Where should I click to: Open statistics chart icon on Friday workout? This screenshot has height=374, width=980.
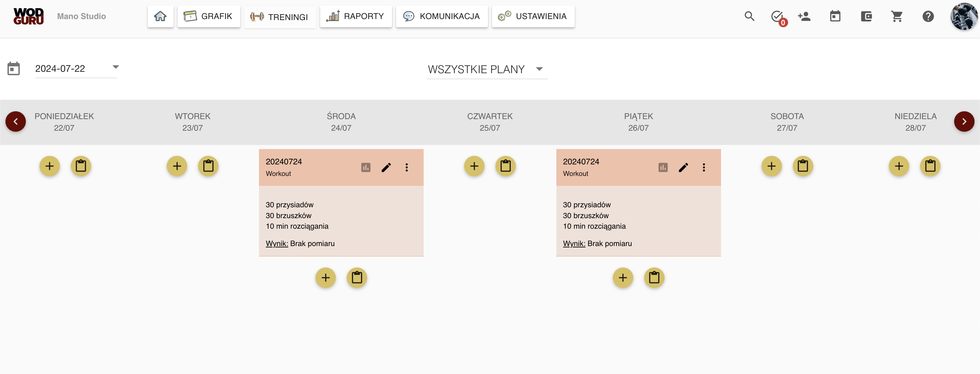point(663,167)
